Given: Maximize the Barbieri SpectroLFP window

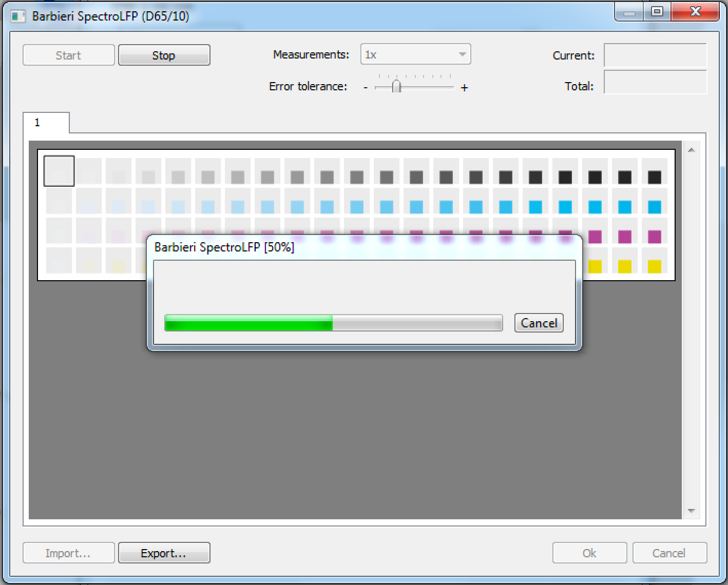Looking at the screenshot, I should coord(657,12).
